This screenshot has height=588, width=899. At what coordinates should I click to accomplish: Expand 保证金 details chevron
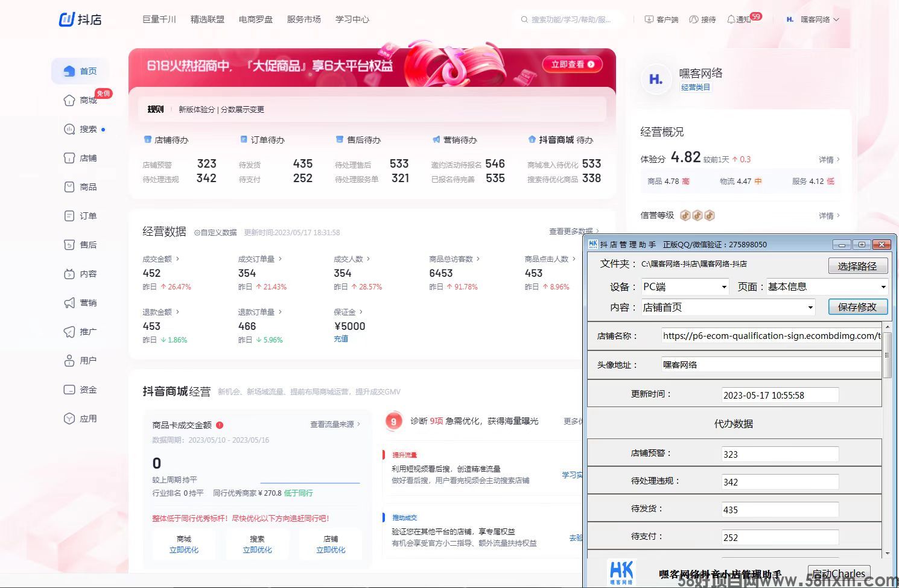[361, 312]
